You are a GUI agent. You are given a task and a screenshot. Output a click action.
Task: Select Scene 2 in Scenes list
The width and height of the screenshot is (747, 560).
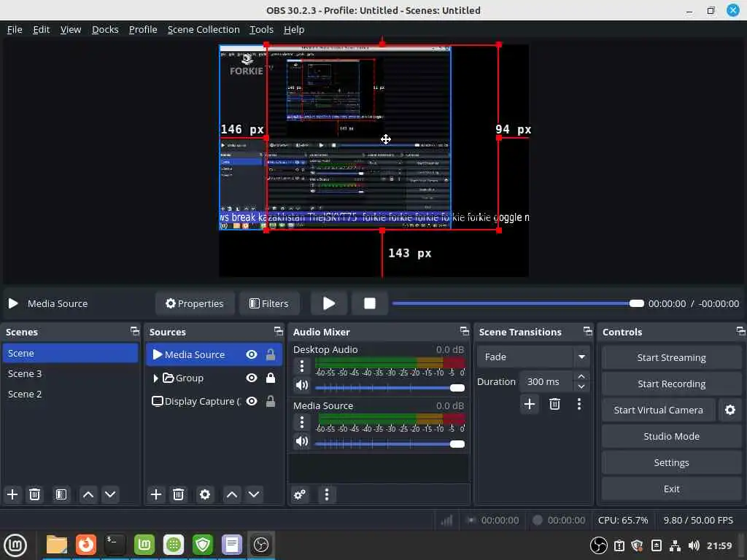pyautogui.click(x=71, y=394)
